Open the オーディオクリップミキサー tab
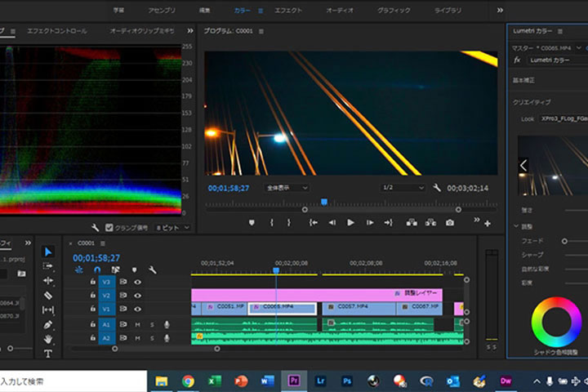Viewport: 588px width, 392px height. tap(142, 31)
